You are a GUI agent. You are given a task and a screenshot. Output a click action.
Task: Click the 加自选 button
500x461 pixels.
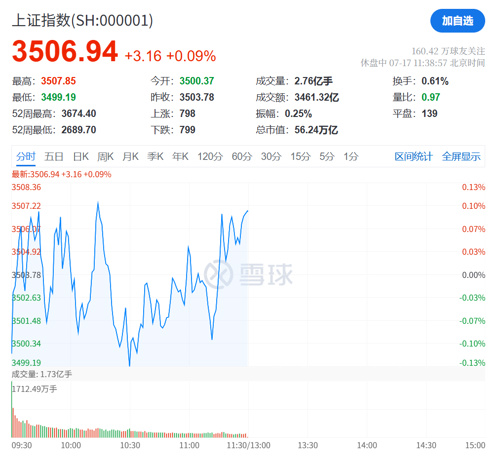point(457,21)
